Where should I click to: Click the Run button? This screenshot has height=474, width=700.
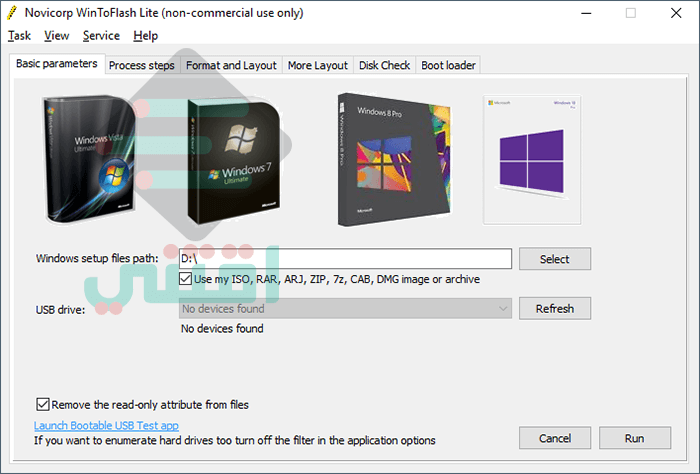(x=635, y=438)
